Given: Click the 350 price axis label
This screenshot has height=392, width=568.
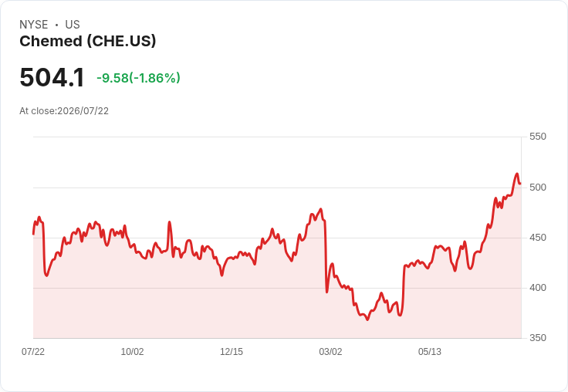Looking at the screenshot, I should [538, 338].
